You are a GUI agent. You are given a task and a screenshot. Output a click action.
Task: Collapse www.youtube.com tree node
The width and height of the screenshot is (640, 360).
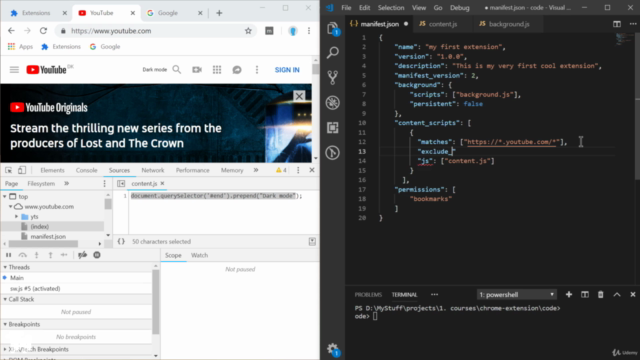click(11, 207)
